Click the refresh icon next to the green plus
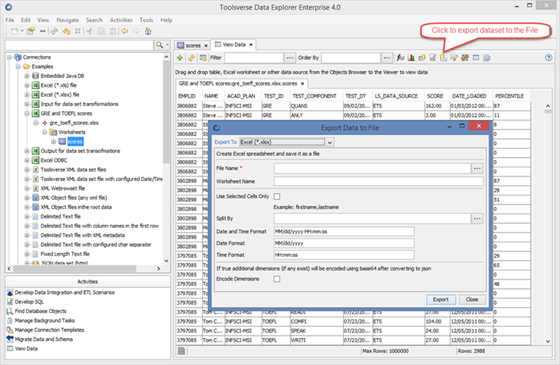 (191, 58)
